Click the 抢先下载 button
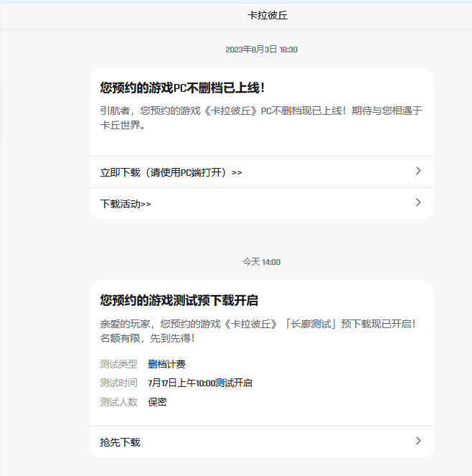This screenshot has width=472, height=476. click(262, 442)
